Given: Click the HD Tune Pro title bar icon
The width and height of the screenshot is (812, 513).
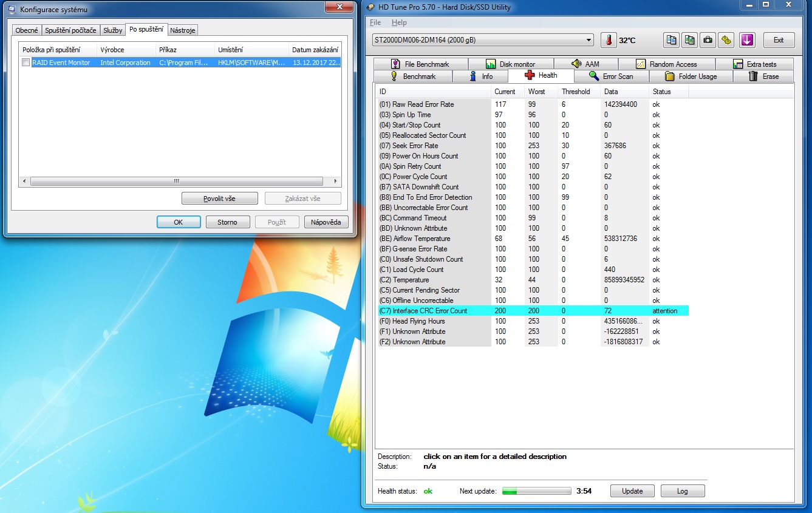Looking at the screenshot, I should coord(372,7).
